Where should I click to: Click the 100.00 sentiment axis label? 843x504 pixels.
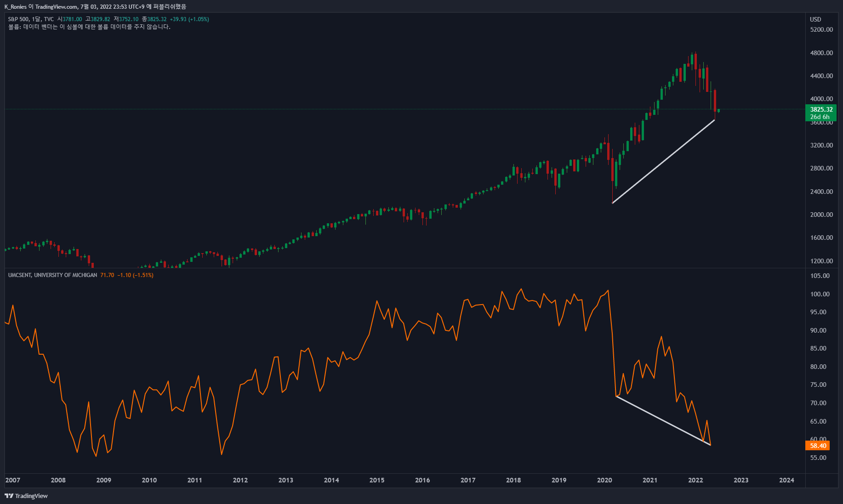coord(820,294)
